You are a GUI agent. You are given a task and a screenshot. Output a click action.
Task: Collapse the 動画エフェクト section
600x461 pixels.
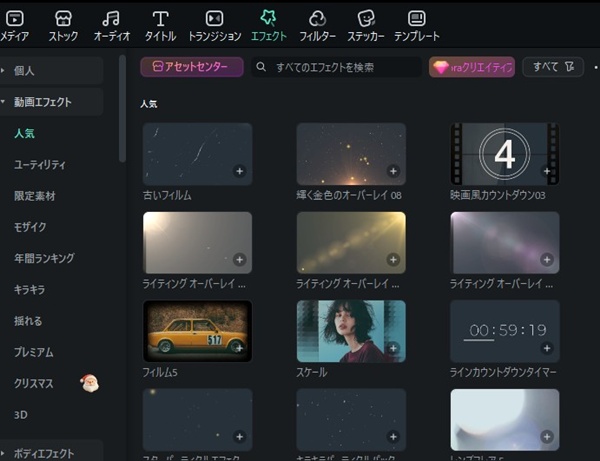50,102
